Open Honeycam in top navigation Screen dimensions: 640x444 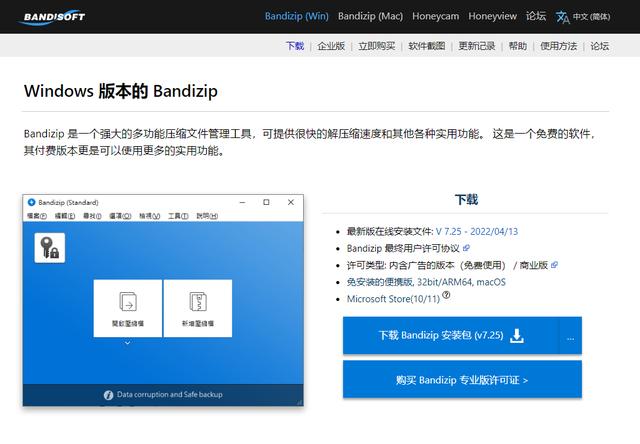pyautogui.click(x=436, y=16)
